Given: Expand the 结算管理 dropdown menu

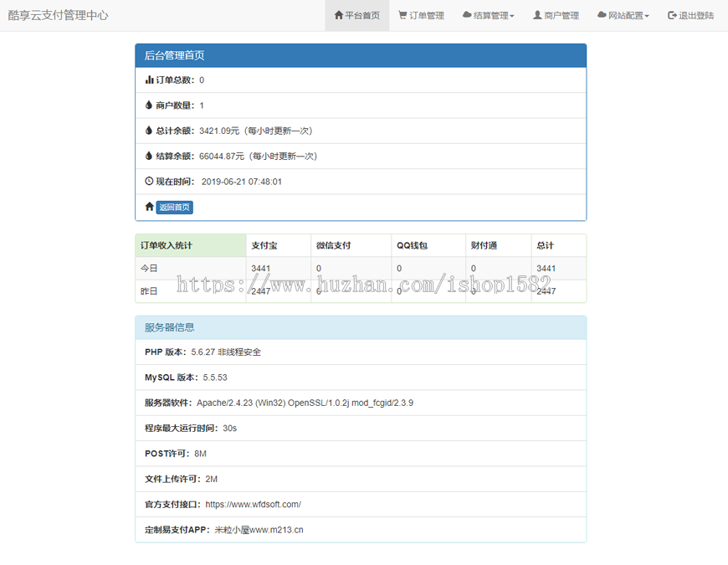Looking at the screenshot, I should pos(488,14).
